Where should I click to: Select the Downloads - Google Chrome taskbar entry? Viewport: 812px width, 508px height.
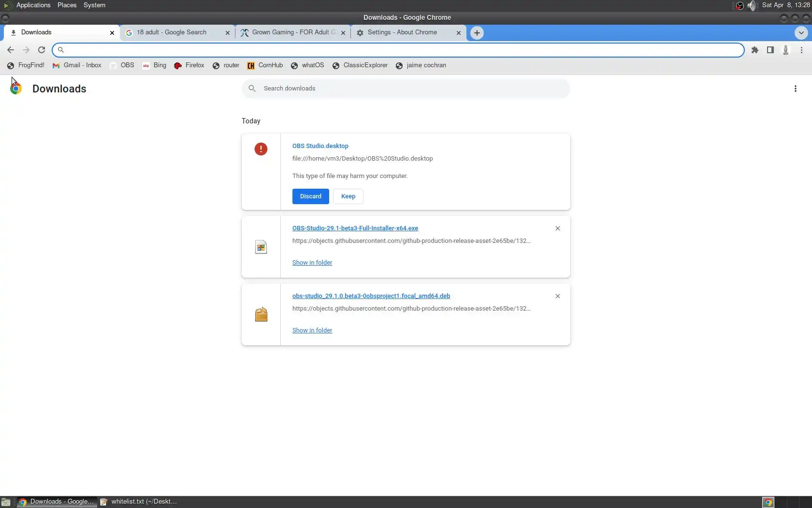57,502
